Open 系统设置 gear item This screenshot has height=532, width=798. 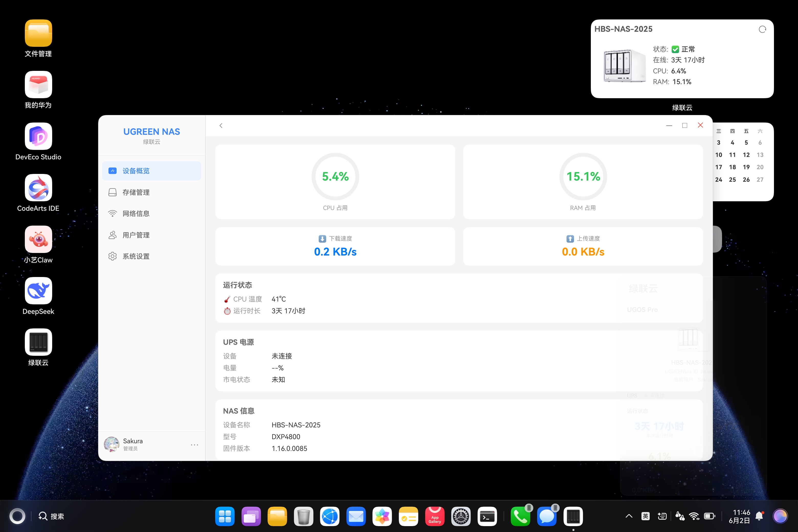pos(151,256)
